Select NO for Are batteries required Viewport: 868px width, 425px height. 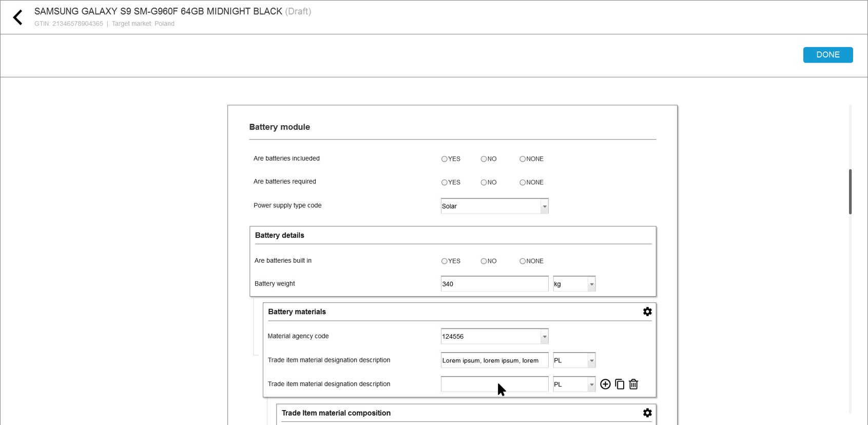[484, 182]
